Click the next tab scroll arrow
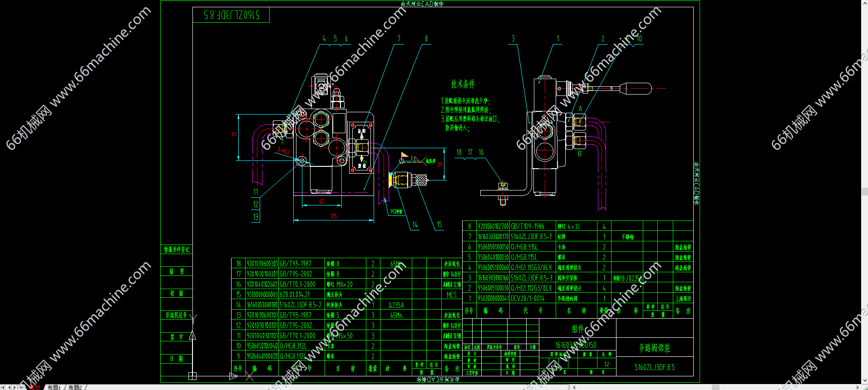This screenshot has width=868, height=390. [x=15, y=387]
